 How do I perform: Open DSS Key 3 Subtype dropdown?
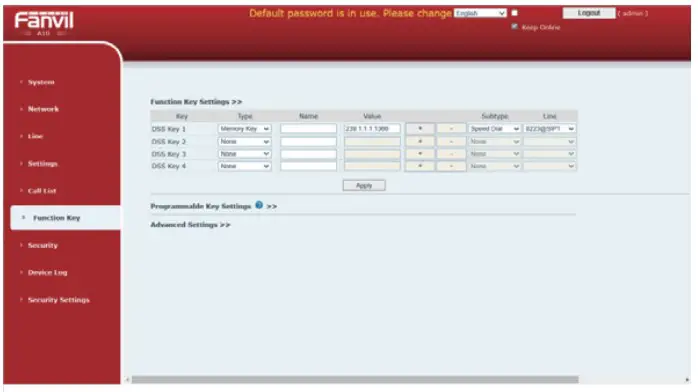click(x=495, y=154)
